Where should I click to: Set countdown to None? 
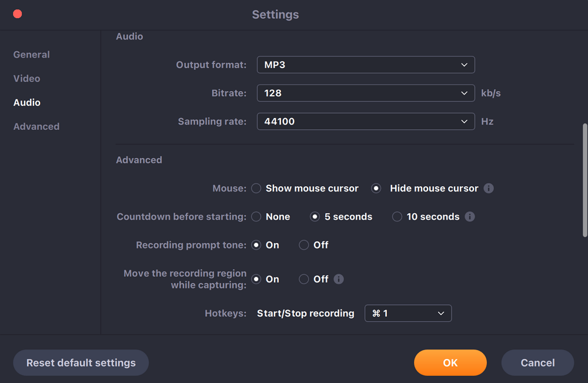click(256, 217)
